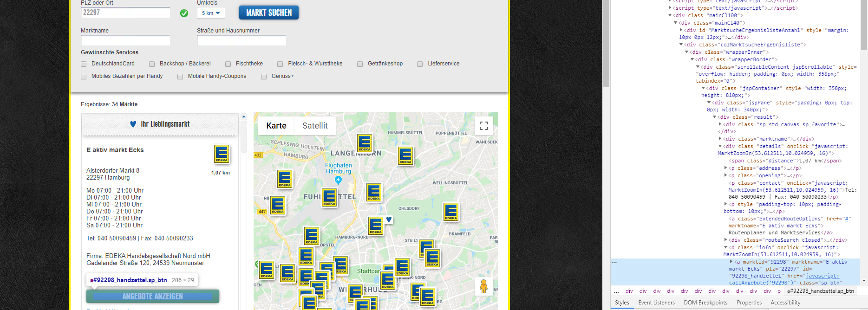Switch map to Karte view
Screen dimensions: 868x310
pos(276,126)
